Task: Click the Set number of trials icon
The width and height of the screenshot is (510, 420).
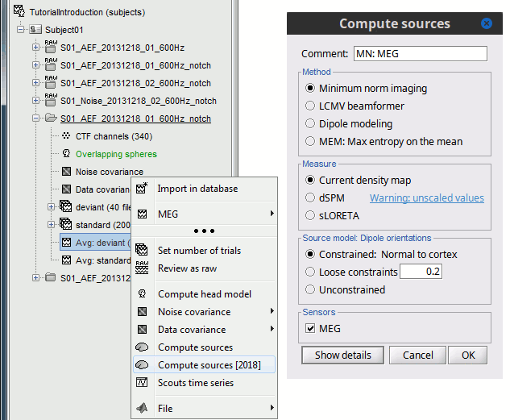Action: click(x=142, y=251)
